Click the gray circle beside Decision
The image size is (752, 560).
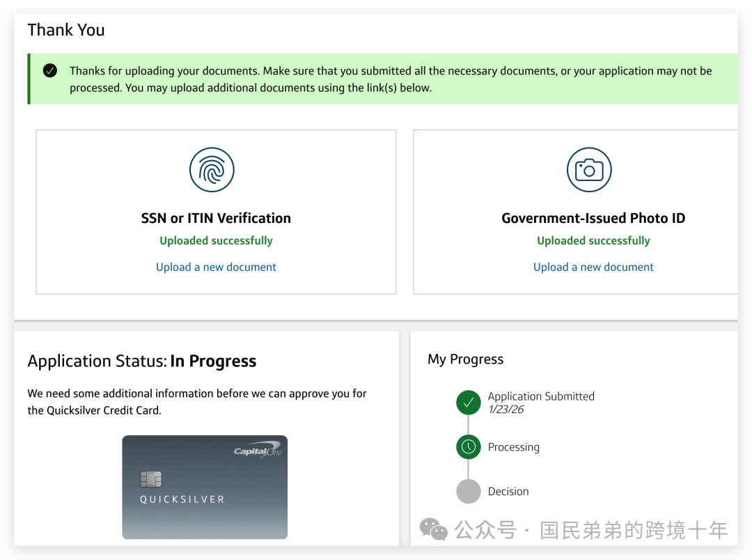pyautogui.click(x=468, y=491)
